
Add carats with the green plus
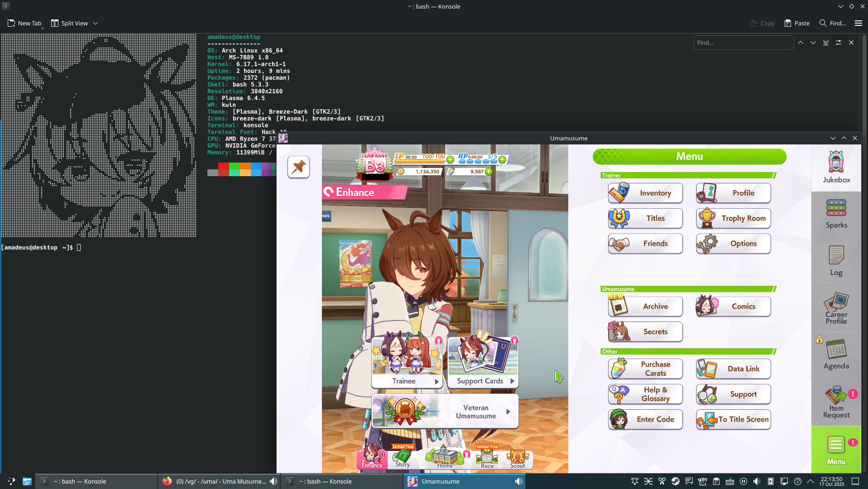pyautogui.click(x=489, y=172)
